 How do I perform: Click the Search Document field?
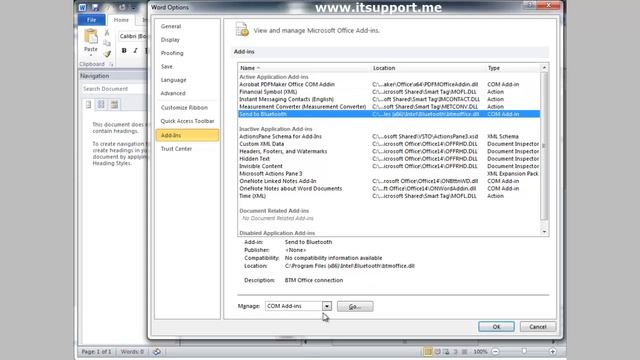click(x=113, y=89)
